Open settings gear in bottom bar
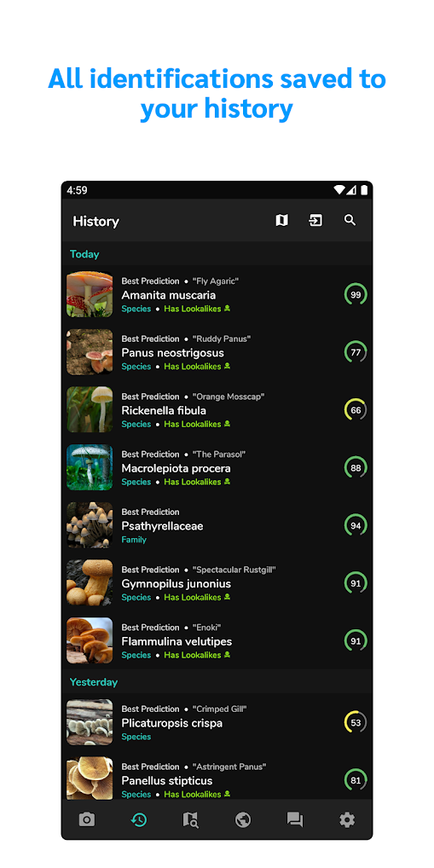Screen dimensions: 434x868 347,819
